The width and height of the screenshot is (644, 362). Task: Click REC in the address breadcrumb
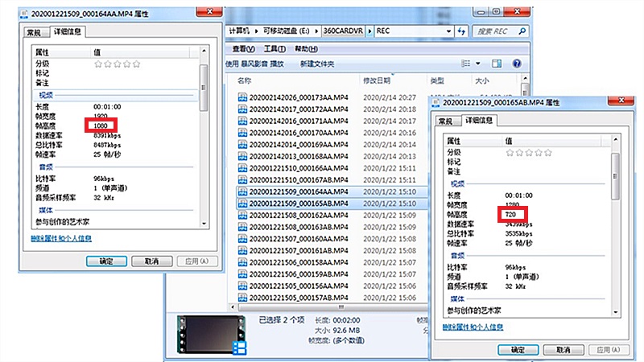click(x=383, y=31)
